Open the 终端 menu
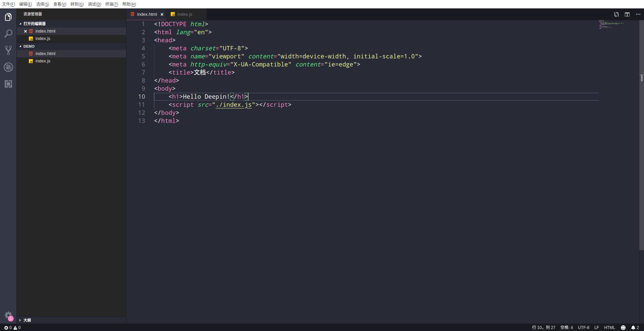The image size is (644, 331). [x=111, y=4]
